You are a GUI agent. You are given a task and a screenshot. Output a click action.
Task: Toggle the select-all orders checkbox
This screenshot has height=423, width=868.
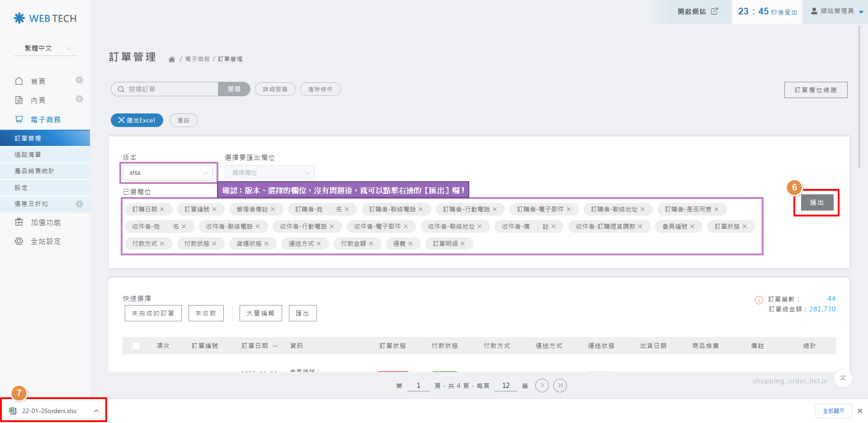136,346
